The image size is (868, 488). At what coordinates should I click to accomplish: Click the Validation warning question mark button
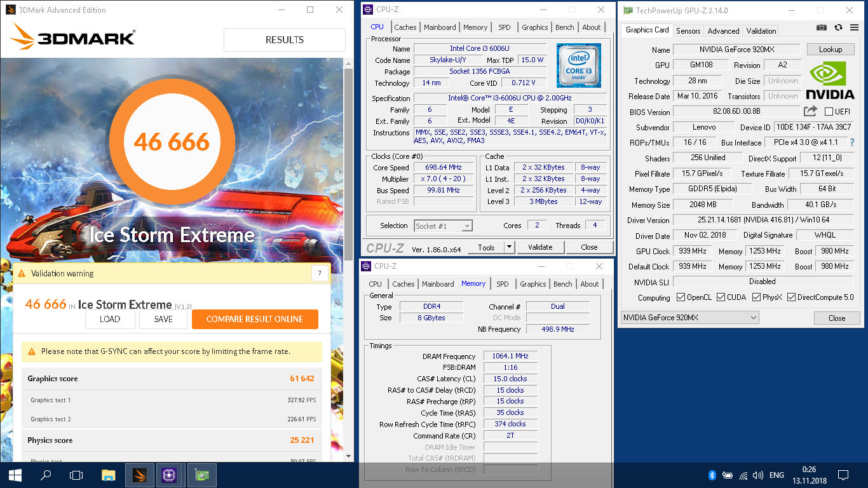pyautogui.click(x=320, y=273)
